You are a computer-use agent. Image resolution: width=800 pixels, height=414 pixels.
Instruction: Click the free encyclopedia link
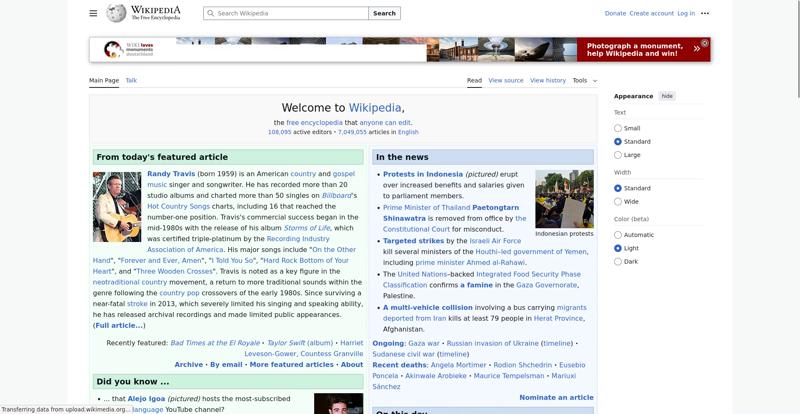point(314,123)
